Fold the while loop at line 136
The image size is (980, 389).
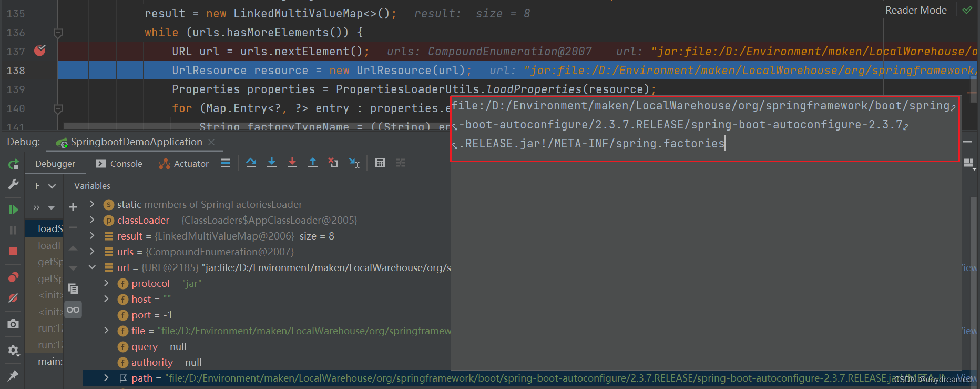(58, 33)
